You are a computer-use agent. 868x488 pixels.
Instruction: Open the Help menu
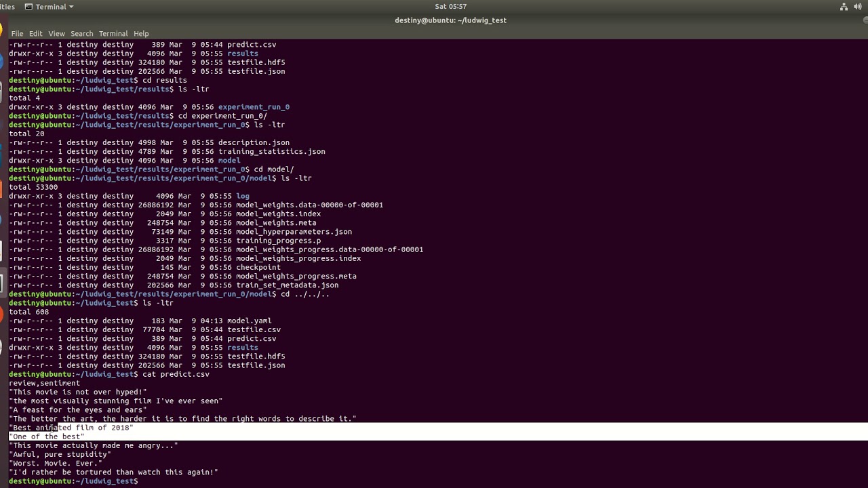(x=141, y=33)
